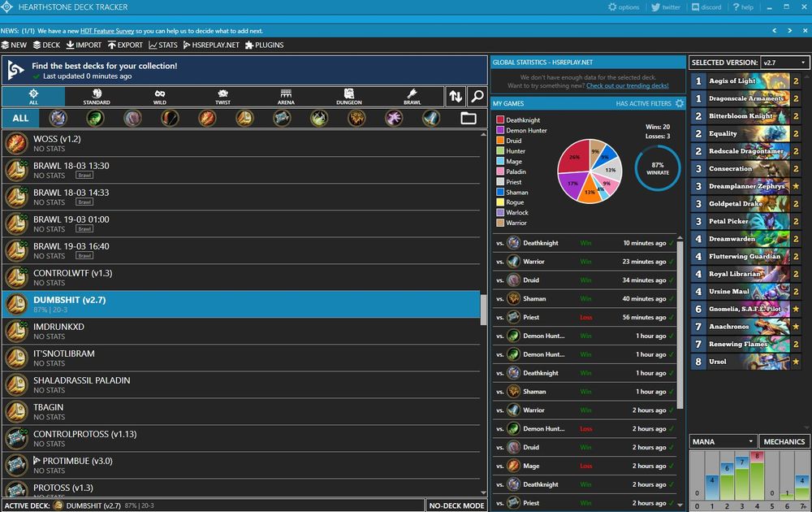The image size is (812, 512).
Task: Filter decks by Shaman class icon
Action: click(356, 118)
